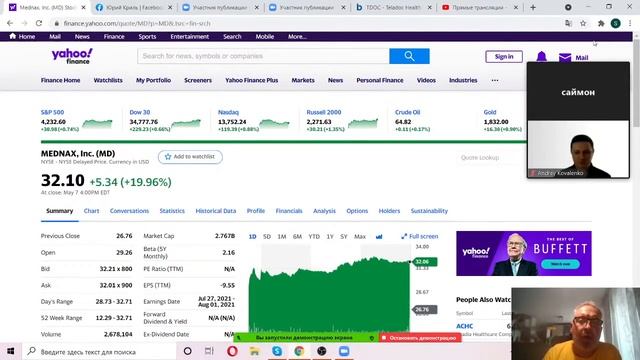
Task: Switch to the Statistics tab
Action: tap(172, 211)
